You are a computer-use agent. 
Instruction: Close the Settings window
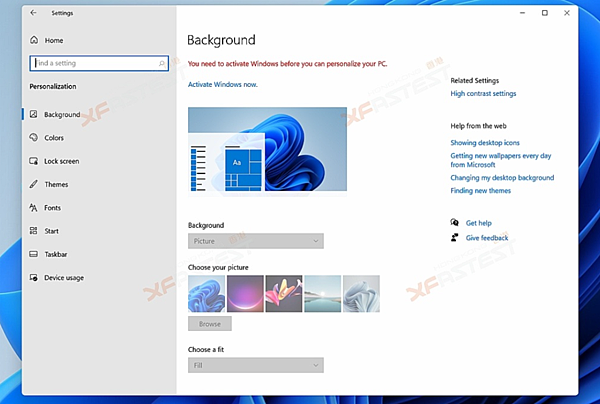coord(567,13)
